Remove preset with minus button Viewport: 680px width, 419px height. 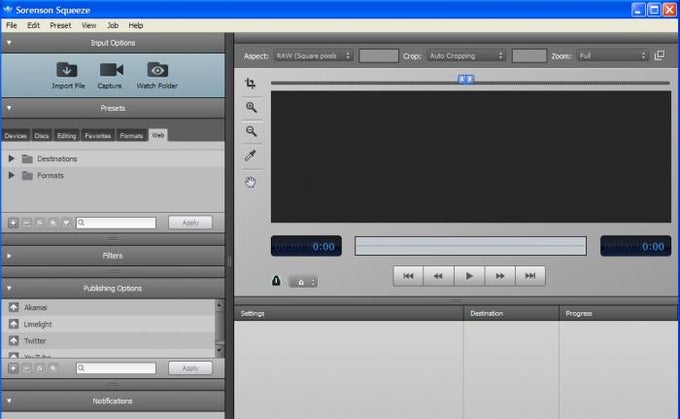coord(26,223)
